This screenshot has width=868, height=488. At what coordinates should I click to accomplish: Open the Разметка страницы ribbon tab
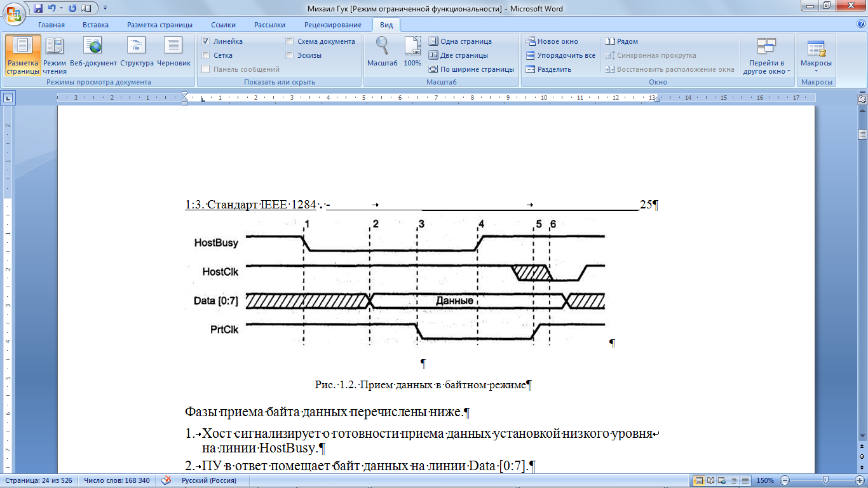point(159,25)
